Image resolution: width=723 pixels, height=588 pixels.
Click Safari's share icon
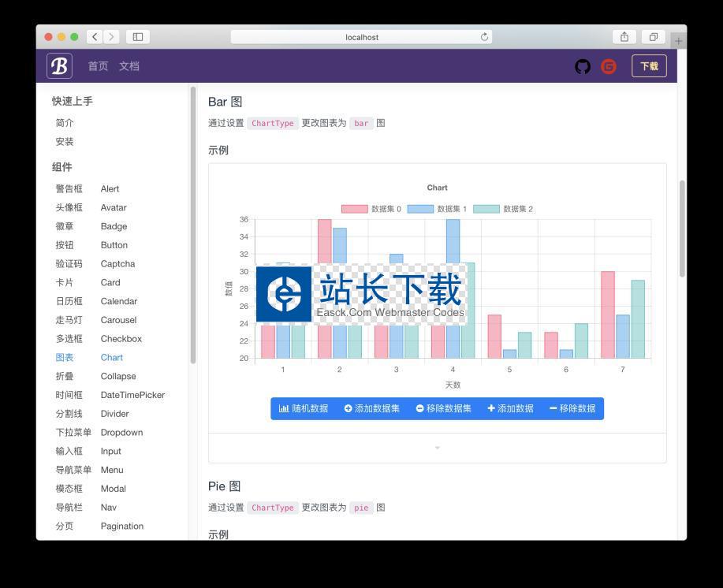[x=624, y=37]
